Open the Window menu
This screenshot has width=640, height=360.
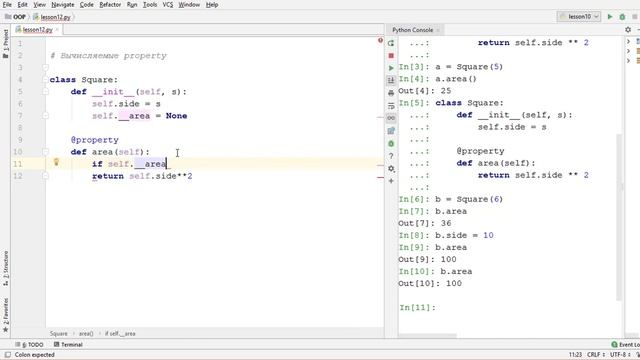[x=189, y=5]
